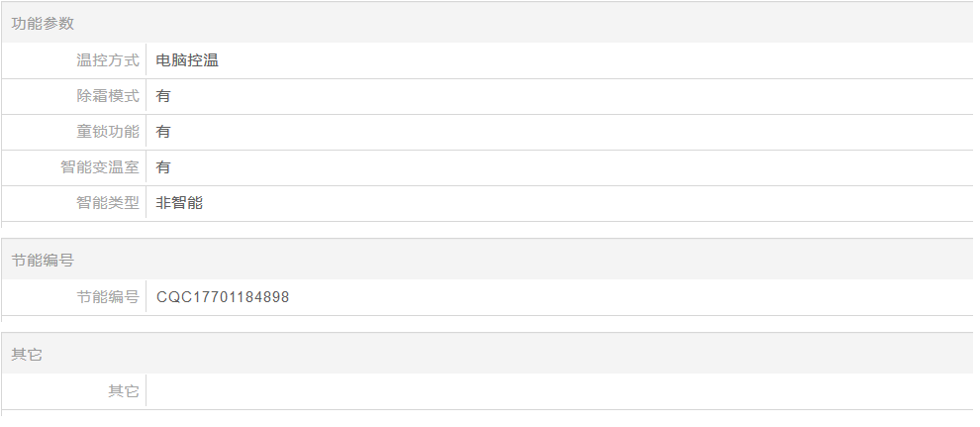Click the 温控方式 row's empty right area
This screenshot has width=980, height=427.
coord(594,60)
